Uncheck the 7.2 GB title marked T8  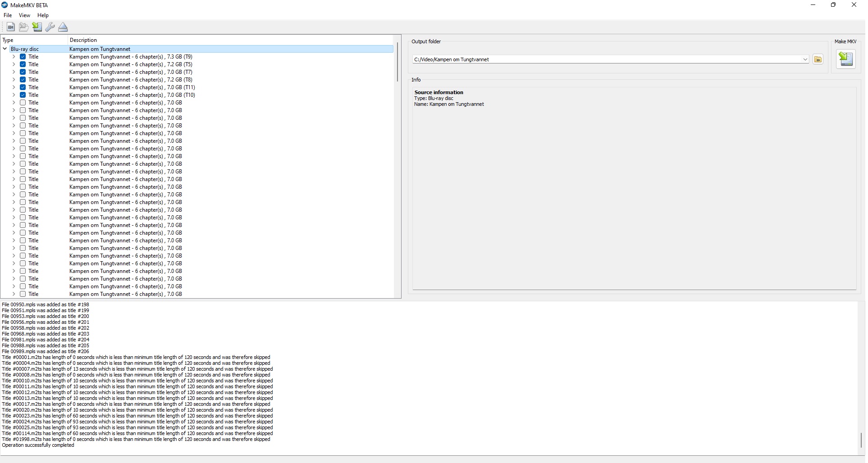pyautogui.click(x=23, y=80)
